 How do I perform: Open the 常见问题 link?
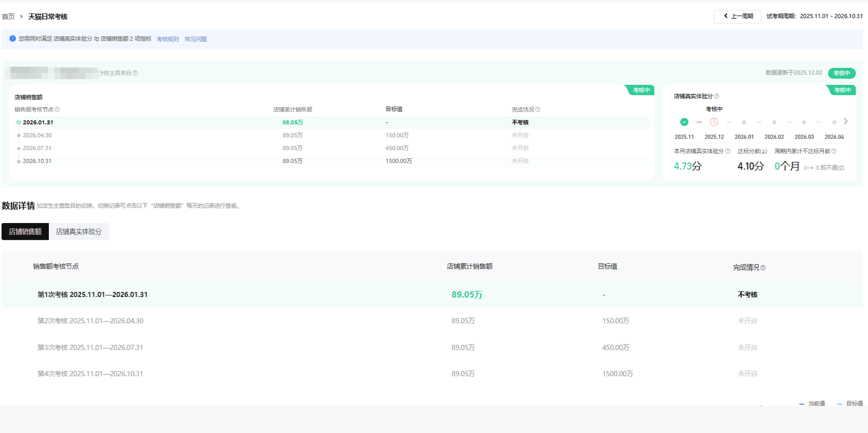coord(195,39)
